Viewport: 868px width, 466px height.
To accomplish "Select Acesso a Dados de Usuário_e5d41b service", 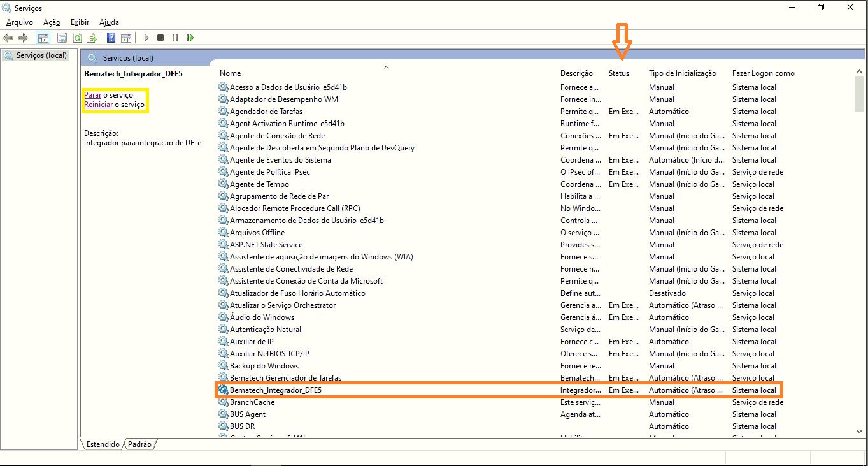I will click(288, 87).
